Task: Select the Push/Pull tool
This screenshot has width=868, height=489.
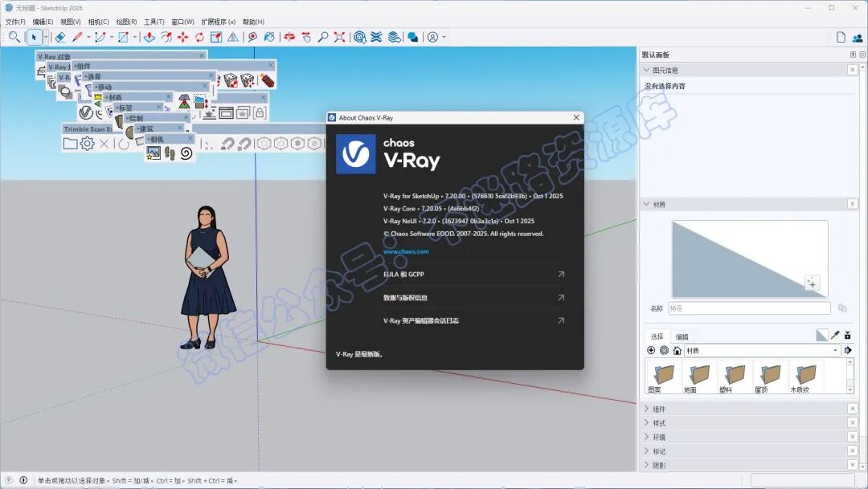Action: click(x=149, y=37)
